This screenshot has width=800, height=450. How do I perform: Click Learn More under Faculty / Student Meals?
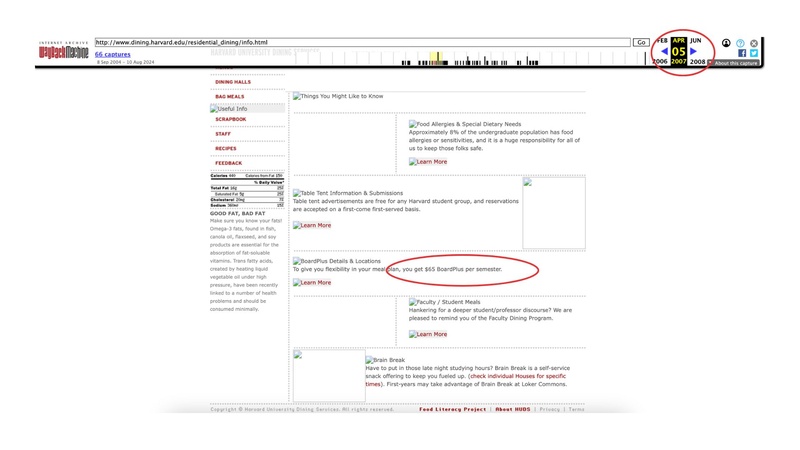point(428,334)
